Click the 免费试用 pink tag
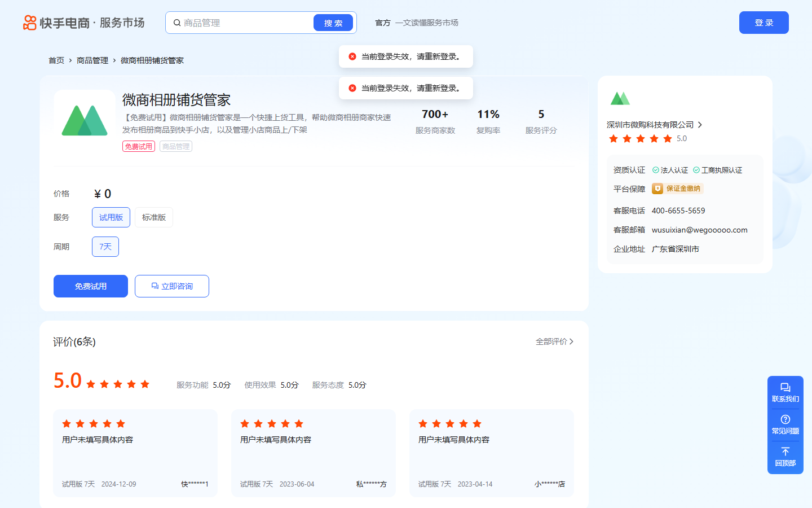 point(139,146)
